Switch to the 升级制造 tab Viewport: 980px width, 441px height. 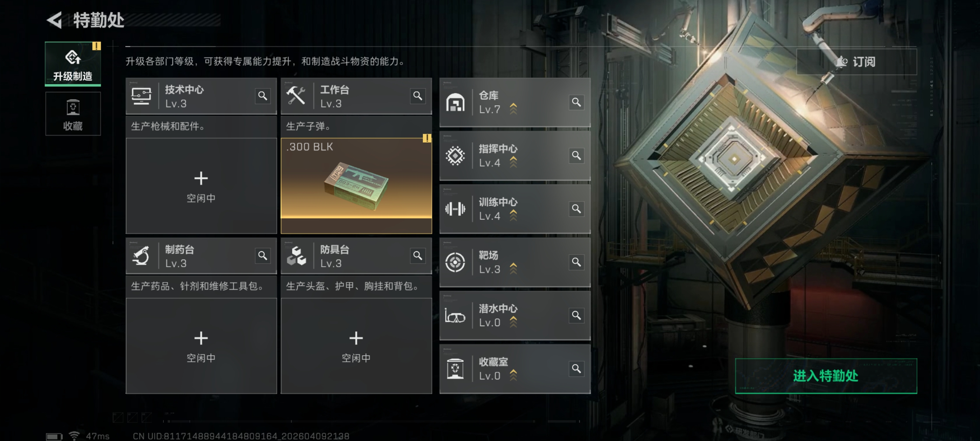point(73,64)
